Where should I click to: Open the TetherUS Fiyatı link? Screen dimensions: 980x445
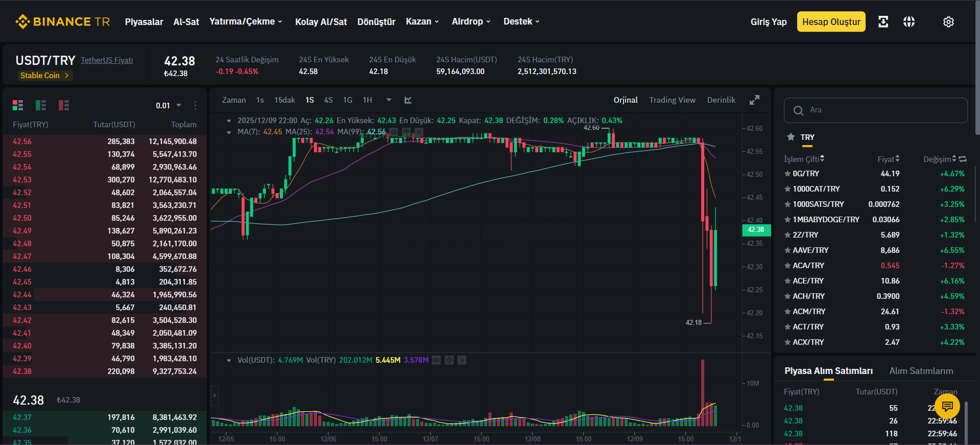[107, 60]
